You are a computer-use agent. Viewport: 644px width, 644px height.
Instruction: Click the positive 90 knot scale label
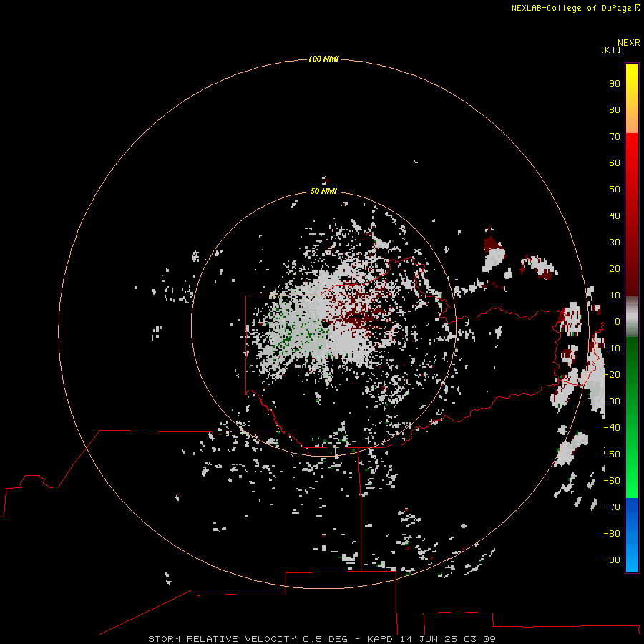(x=615, y=84)
